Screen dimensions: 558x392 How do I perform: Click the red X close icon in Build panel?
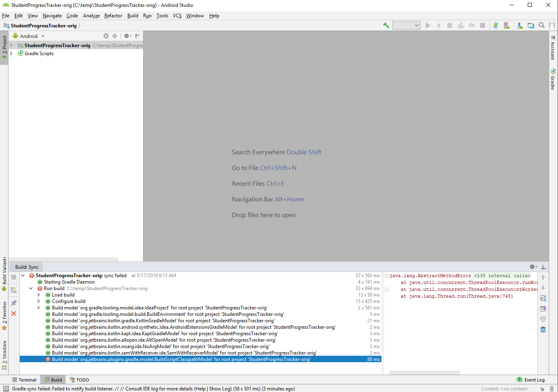tap(14, 313)
